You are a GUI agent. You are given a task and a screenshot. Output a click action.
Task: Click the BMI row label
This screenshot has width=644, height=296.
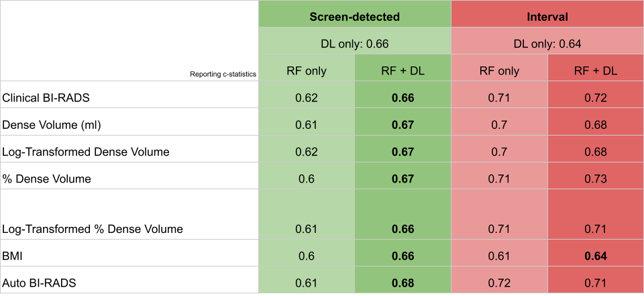click(x=13, y=256)
